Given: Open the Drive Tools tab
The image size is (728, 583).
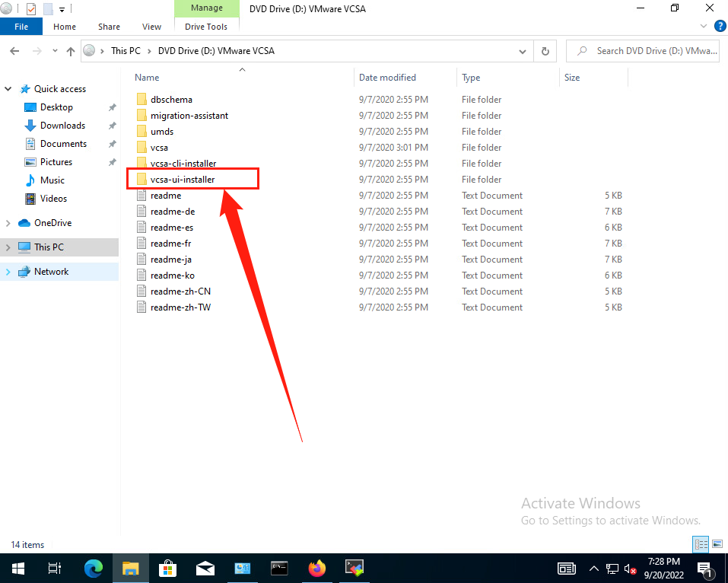Looking at the screenshot, I should coord(206,27).
